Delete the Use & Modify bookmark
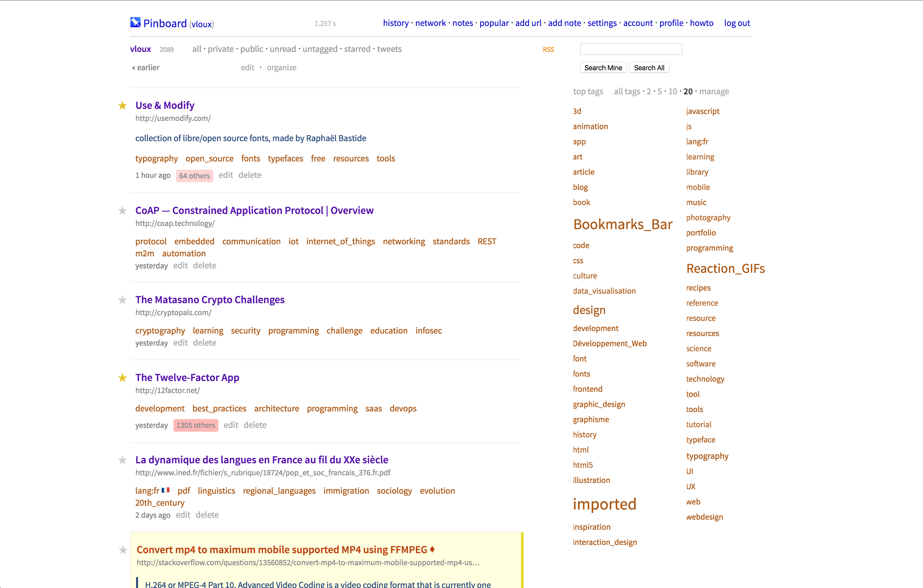This screenshot has width=923, height=588. (249, 175)
